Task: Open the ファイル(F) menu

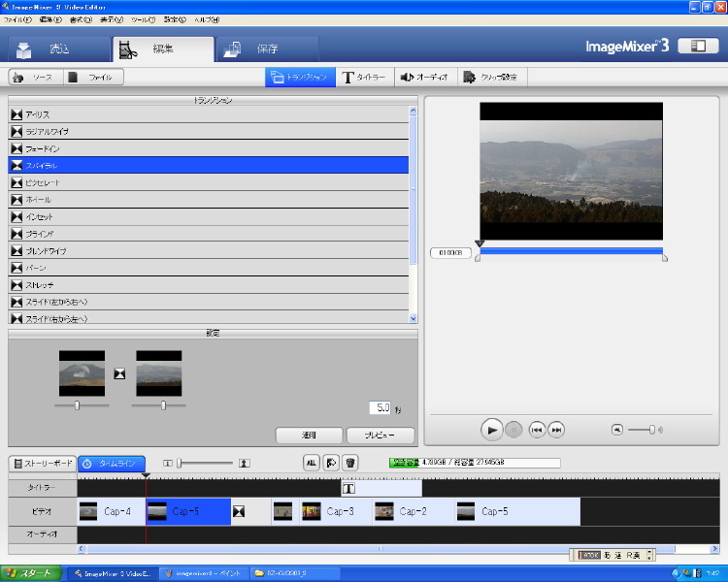Action: [x=17, y=19]
